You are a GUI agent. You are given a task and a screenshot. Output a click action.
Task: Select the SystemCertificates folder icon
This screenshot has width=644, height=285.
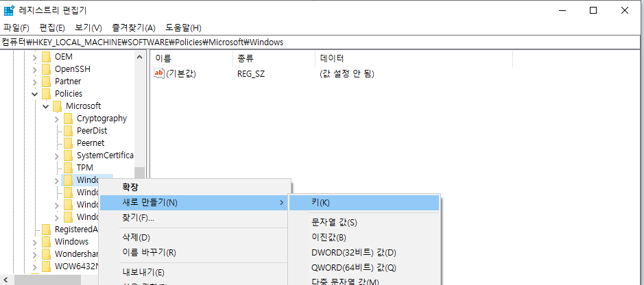click(x=69, y=156)
